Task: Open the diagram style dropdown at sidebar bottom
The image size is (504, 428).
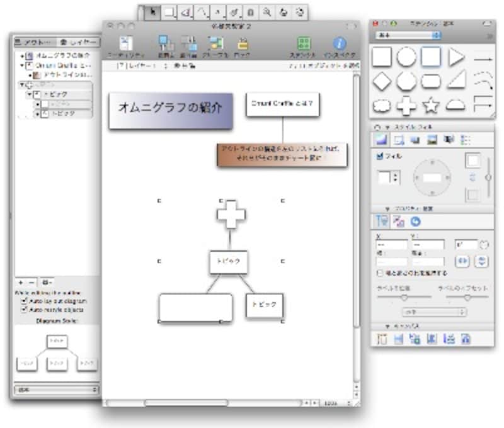Action: coord(57,390)
